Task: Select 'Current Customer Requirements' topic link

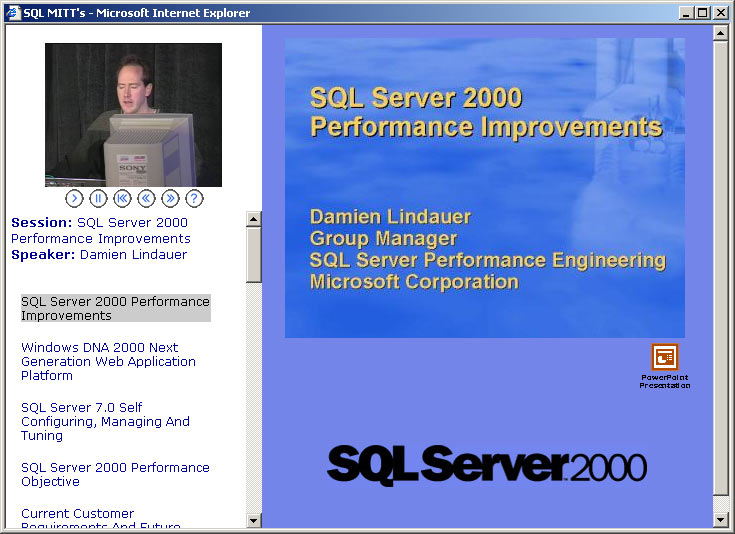Action: tap(77, 514)
